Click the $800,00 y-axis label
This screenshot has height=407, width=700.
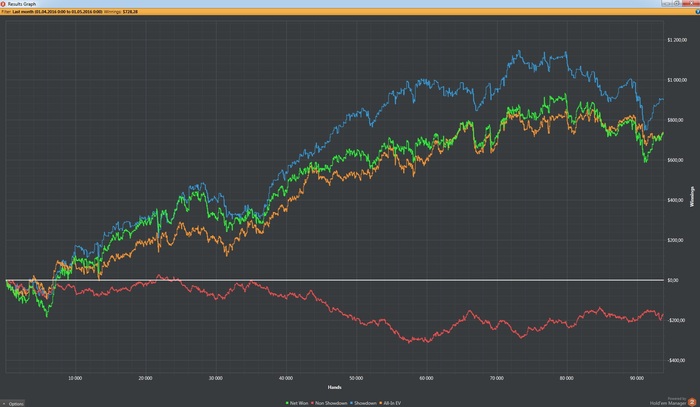pyautogui.click(x=675, y=120)
